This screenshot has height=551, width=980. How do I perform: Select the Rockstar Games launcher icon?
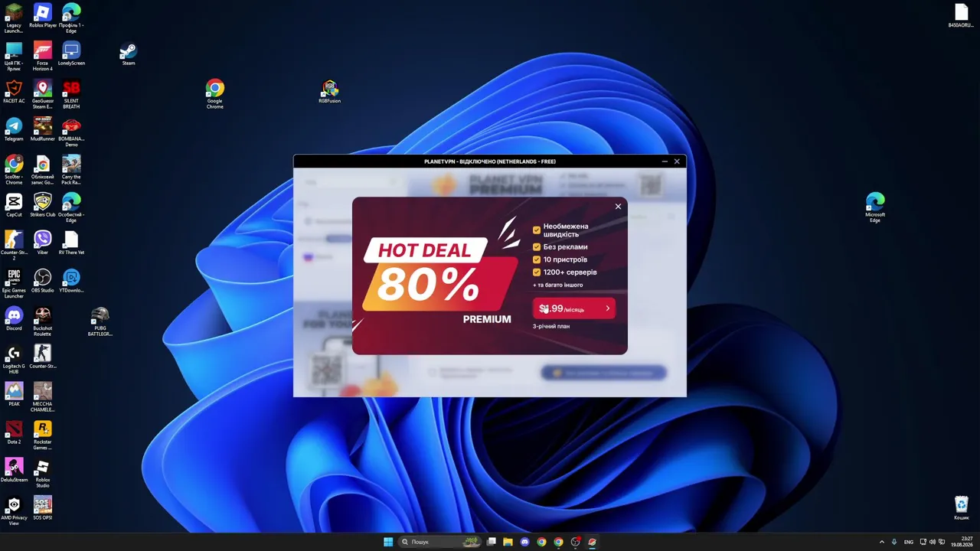(43, 435)
